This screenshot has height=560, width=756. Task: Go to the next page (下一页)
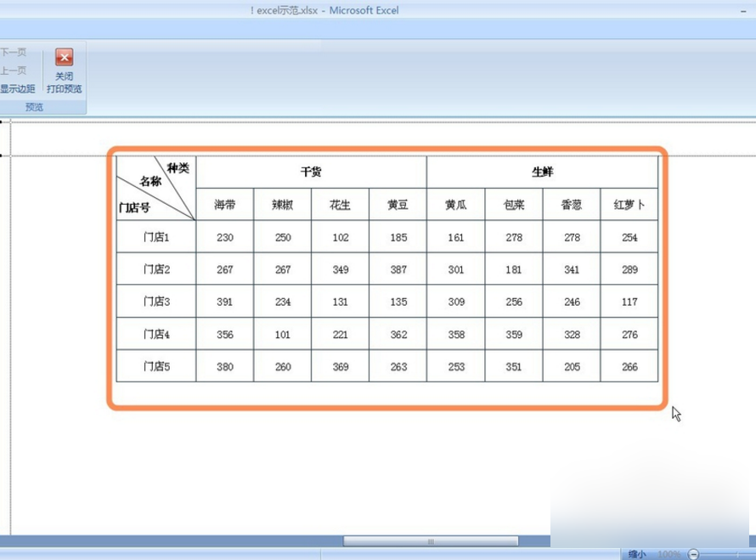(x=13, y=52)
